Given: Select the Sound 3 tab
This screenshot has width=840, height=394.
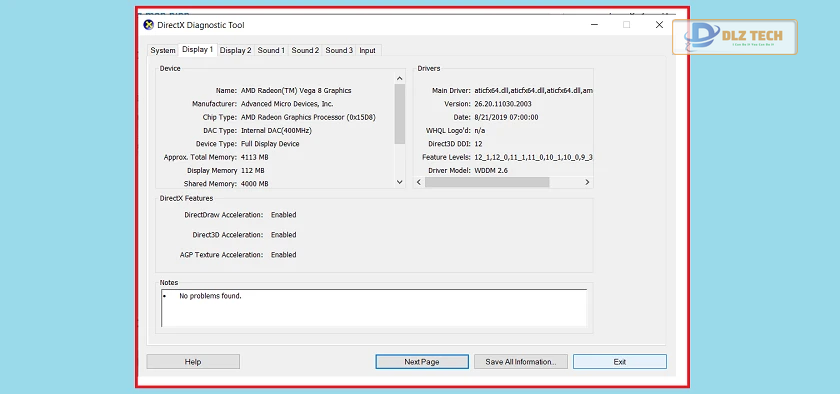Looking at the screenshot, I should tap(339, 50).
